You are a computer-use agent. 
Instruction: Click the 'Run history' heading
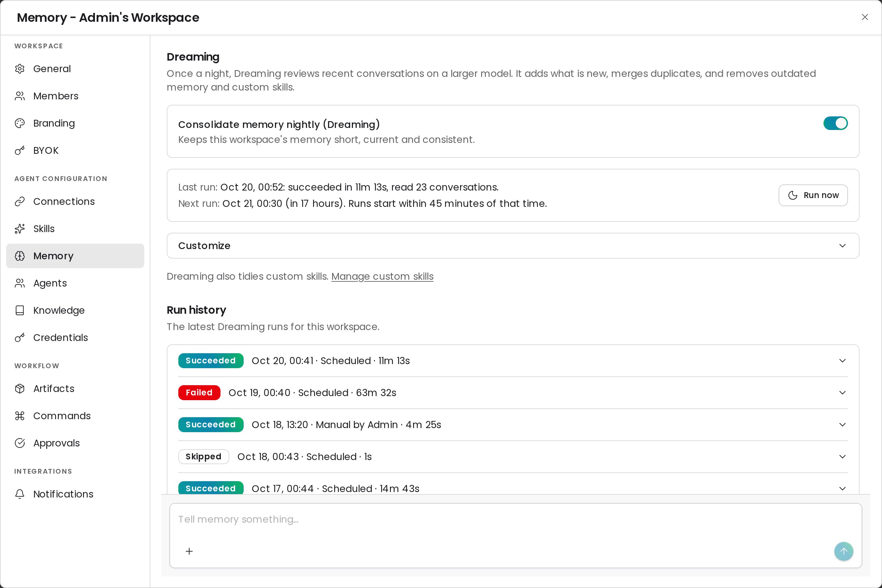(x=196, y=310)
